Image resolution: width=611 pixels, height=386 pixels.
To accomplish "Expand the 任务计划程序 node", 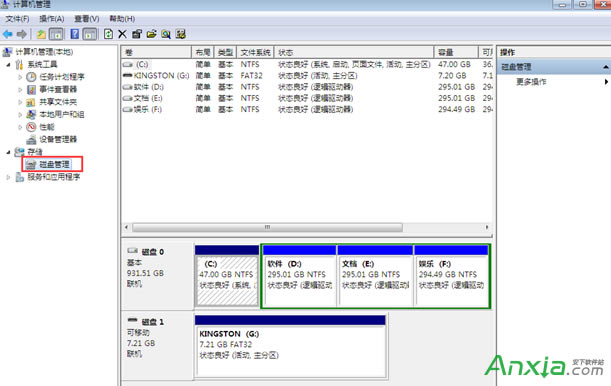I will 20,77.
